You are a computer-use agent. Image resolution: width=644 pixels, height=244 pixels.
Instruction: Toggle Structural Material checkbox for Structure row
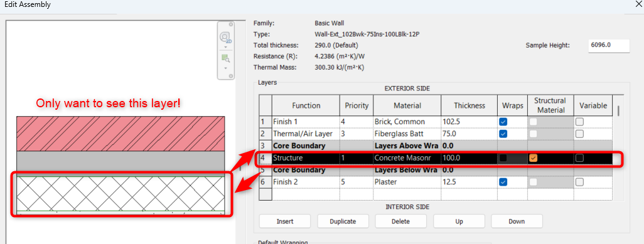(x=533, y=158)
